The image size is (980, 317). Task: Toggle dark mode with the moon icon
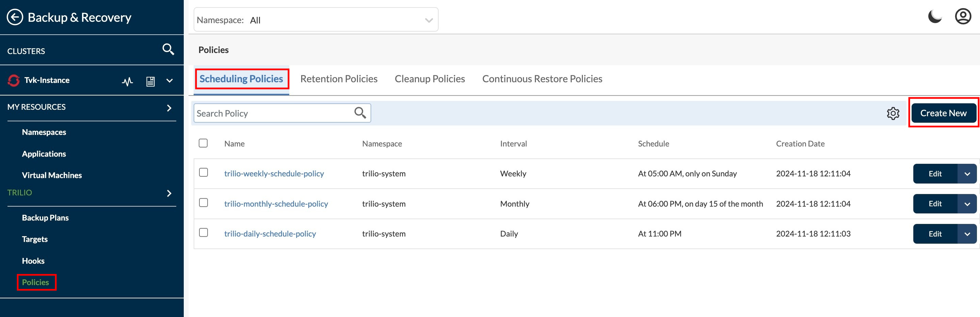[x=935, y=17]
